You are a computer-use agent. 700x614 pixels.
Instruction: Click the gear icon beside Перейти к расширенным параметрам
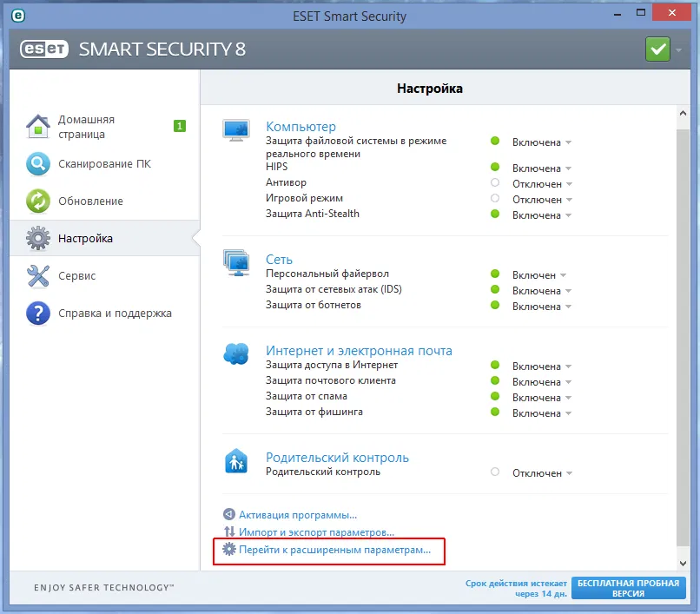[229, 549]
